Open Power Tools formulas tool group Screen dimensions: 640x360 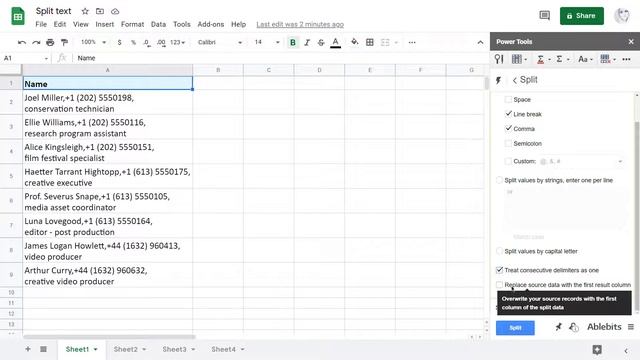coord(543,59)
